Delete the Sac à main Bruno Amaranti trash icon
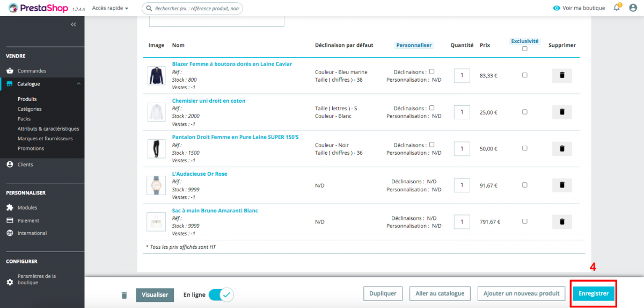The height and width of the screenshot is (308, 644). [x=562, y=221]
